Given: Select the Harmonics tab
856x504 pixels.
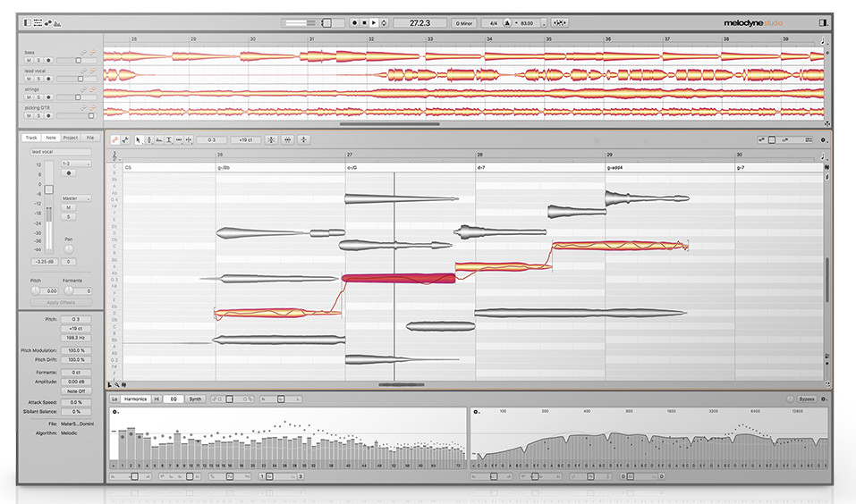Looking at the screenshot, I should pyautogui.click(x=135, y=399).
